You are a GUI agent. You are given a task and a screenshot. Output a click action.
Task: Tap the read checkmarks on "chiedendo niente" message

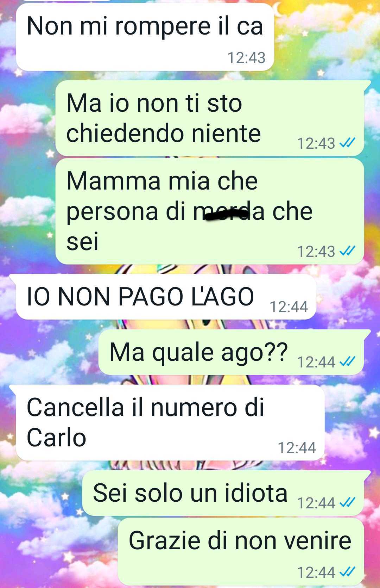(347, 143)
